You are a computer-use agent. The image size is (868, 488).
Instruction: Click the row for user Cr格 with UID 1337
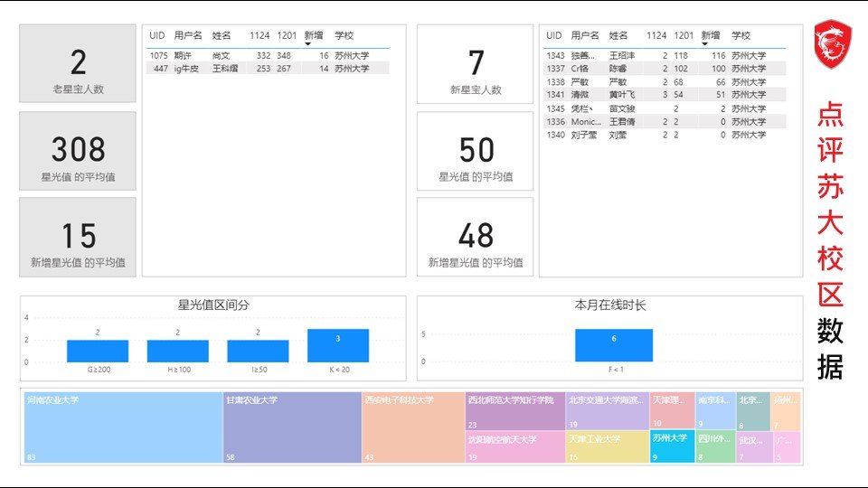tap(665, 69)
